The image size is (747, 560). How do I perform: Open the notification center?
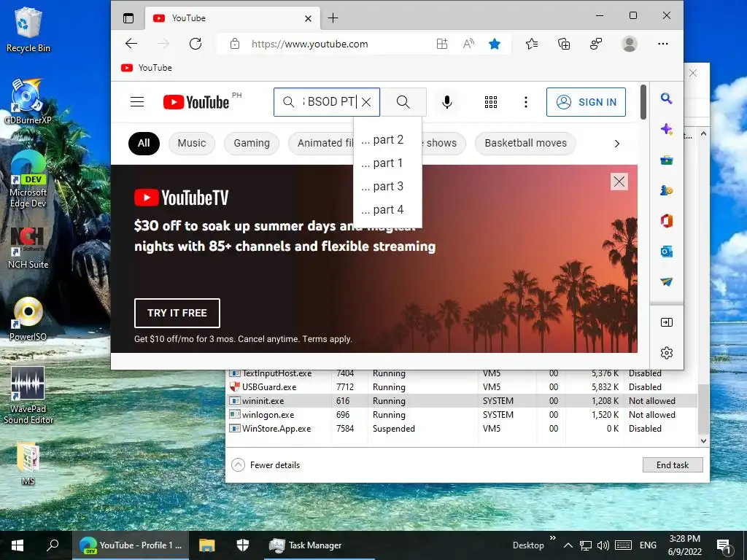point(724,547)
